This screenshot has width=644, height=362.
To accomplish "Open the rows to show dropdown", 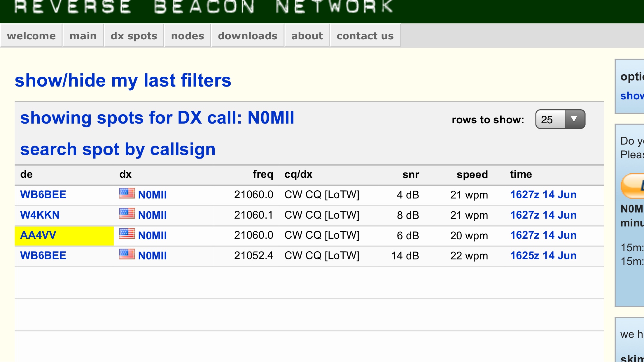I will coord(560,119).
